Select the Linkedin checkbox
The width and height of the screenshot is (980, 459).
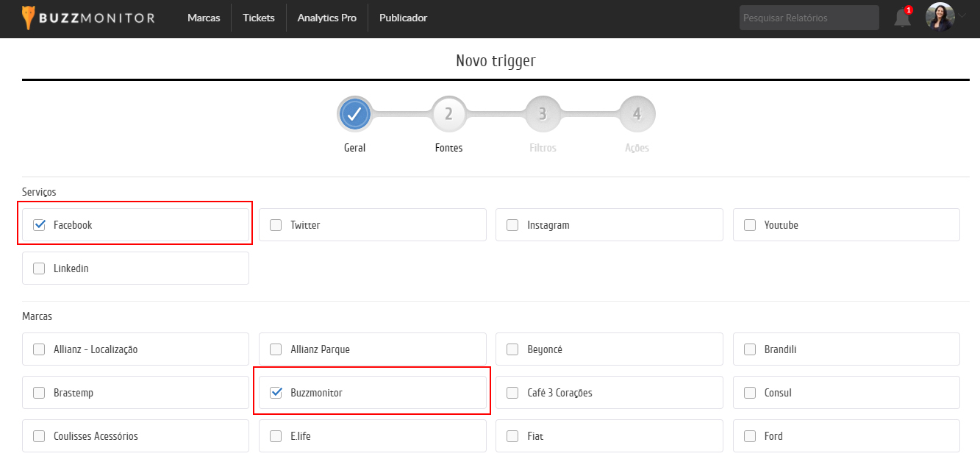40,268
